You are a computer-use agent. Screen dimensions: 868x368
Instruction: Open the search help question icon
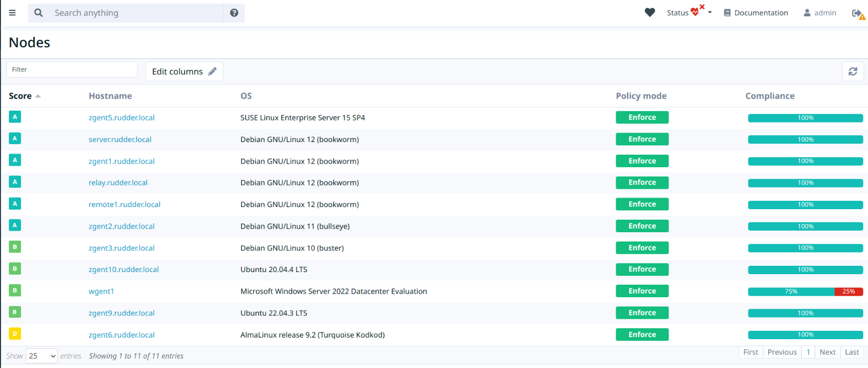click(234, 13)
